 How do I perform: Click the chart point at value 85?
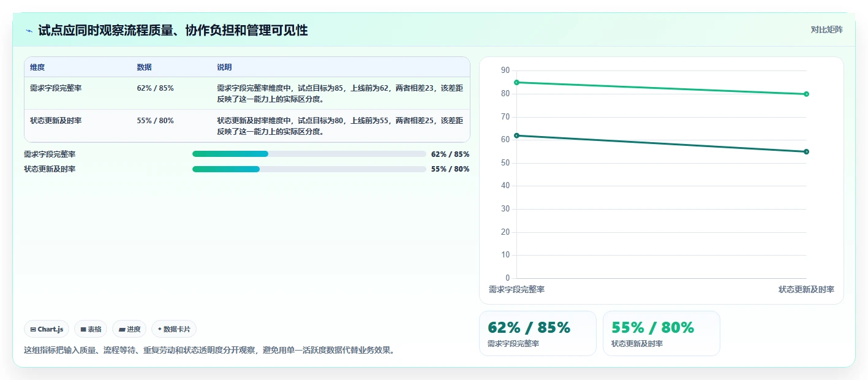click(x=516, y=82)
